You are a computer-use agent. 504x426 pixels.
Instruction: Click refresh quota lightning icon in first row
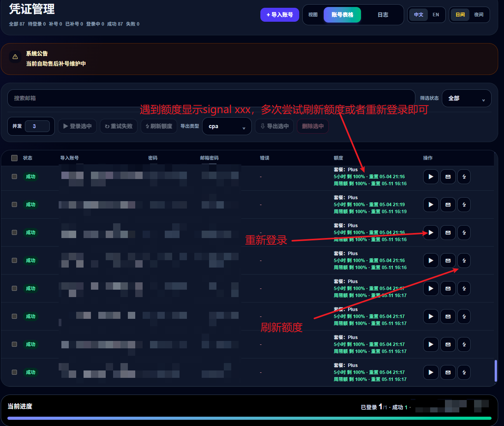tap(464, 177)
